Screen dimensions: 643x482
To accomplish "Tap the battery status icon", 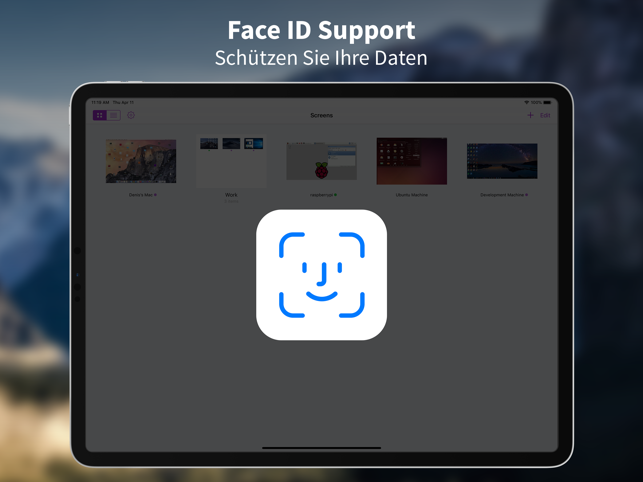I will 547,102.
